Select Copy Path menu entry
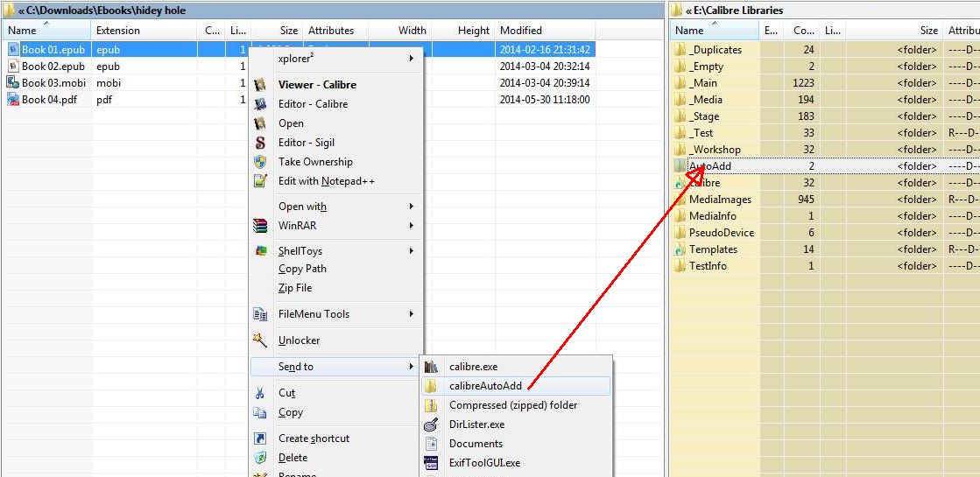 [x=335, y=269]
